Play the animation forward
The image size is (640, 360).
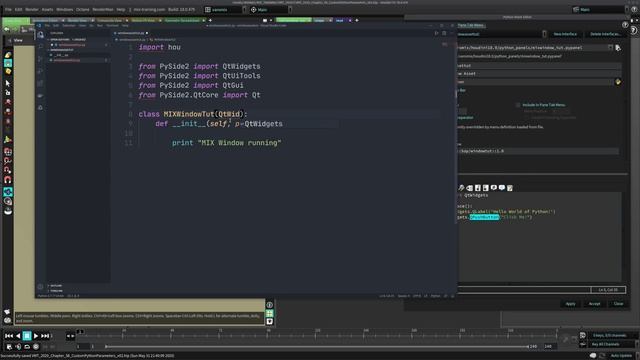click(36, 336)
